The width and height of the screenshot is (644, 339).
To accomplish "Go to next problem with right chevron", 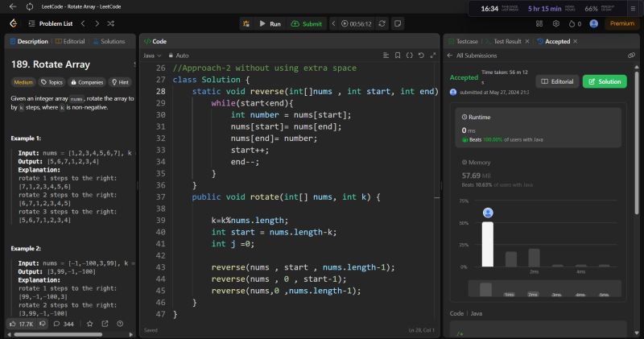I will click(97, 23).
